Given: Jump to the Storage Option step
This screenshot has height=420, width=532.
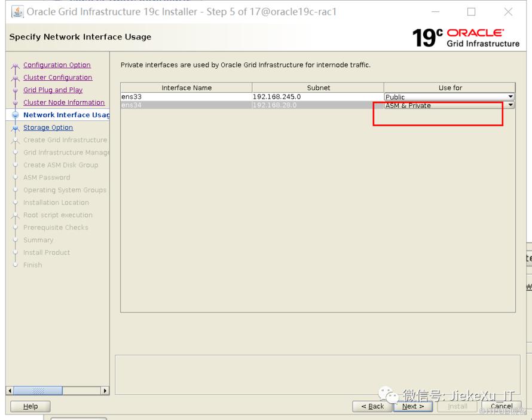Looking at the screenshot, I should (x=48, y=128).
